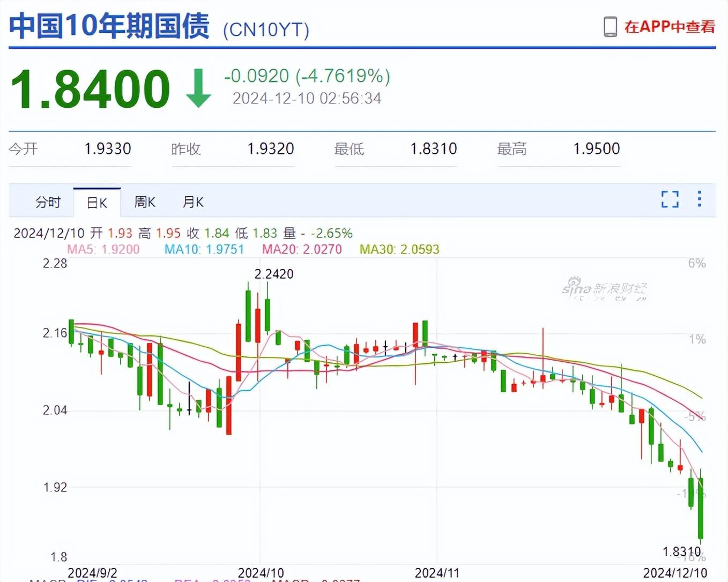Viewport: 728px width, 582px height.
Task: Click the green down arrow indicator
Action: (198, 88)
